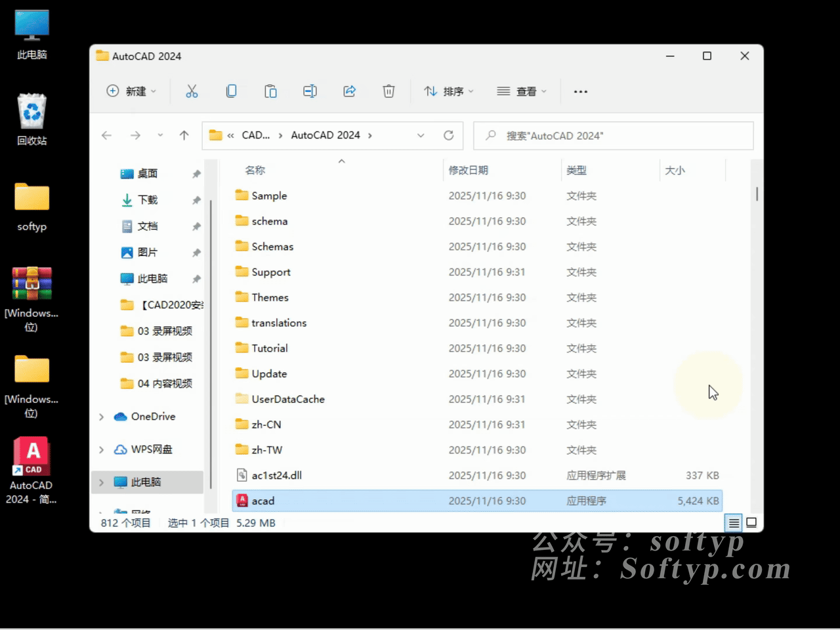Click the Cut icon in the toolbar
Screen dimensions: 840x630
(192, 91)
